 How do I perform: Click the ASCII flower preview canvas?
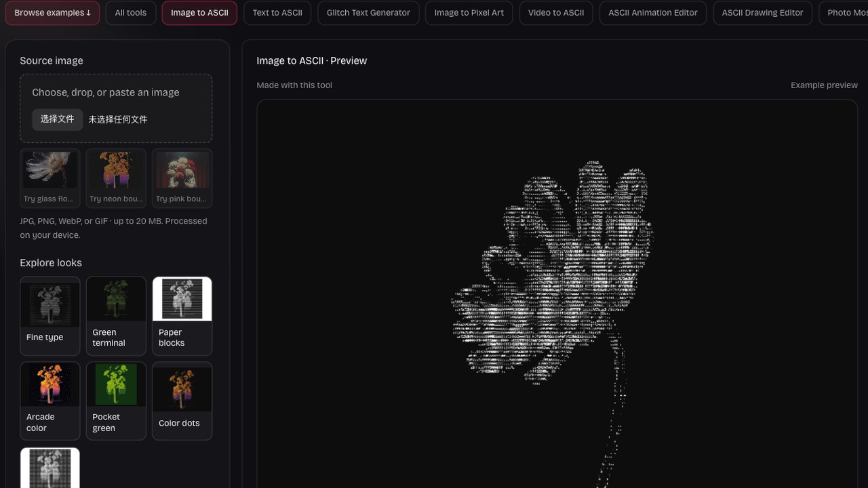point(557,294)
